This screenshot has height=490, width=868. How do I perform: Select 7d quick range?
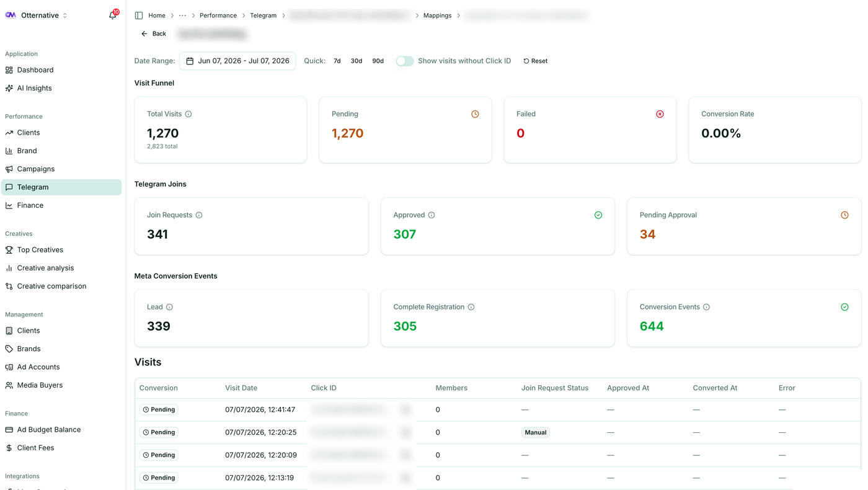click(337, 61)
